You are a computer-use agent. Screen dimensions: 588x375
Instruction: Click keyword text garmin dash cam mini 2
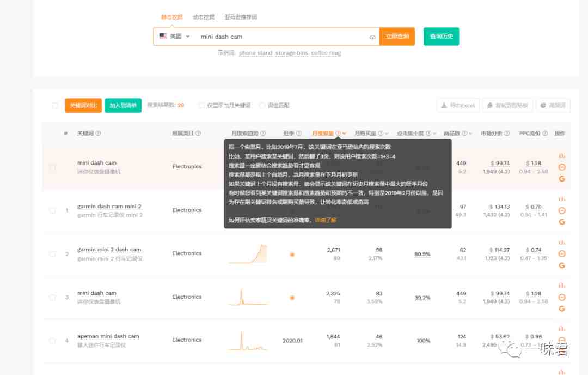tap(109, 206)
